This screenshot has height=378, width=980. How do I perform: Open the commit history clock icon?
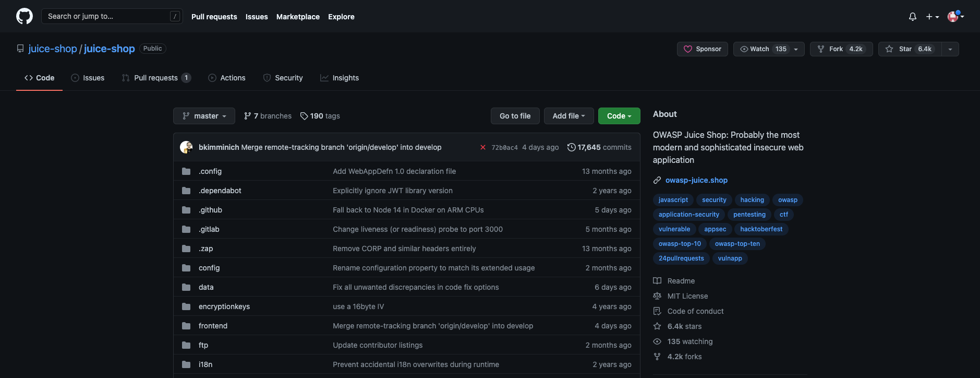(572, 147)
